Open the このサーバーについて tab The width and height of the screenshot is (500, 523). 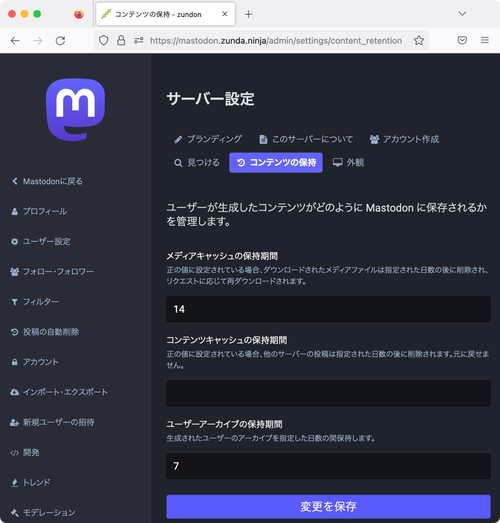coord(306,139)
